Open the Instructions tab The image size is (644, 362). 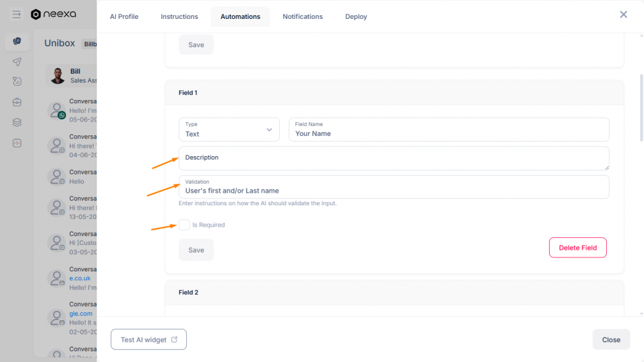(179, 16)
